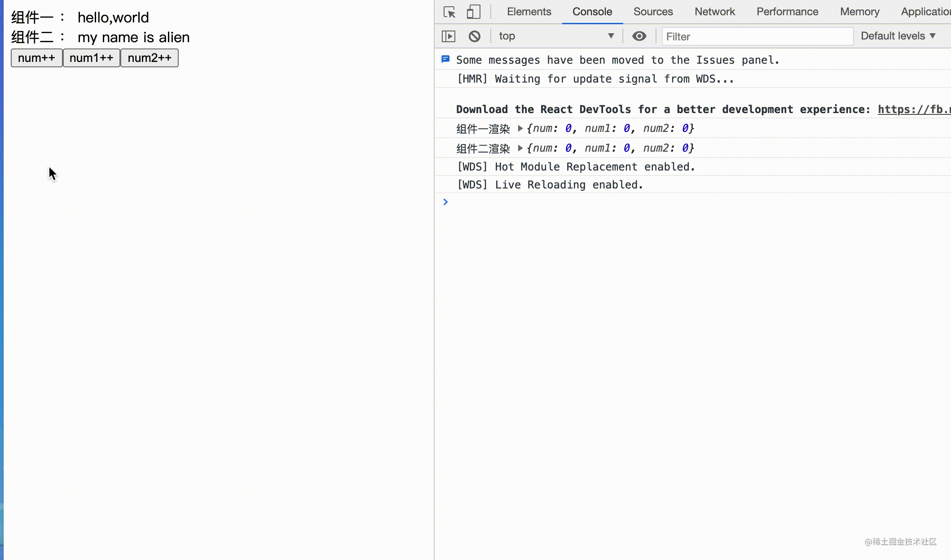Click the num2++ button
This screenshot has width=951, height=560.
point(150,58)
